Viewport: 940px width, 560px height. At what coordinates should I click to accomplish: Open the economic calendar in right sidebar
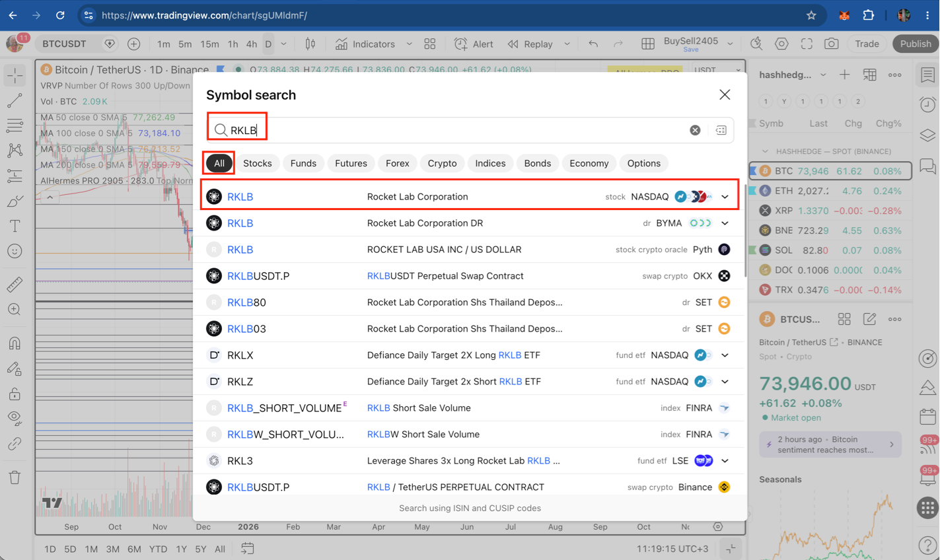(927, 416)
